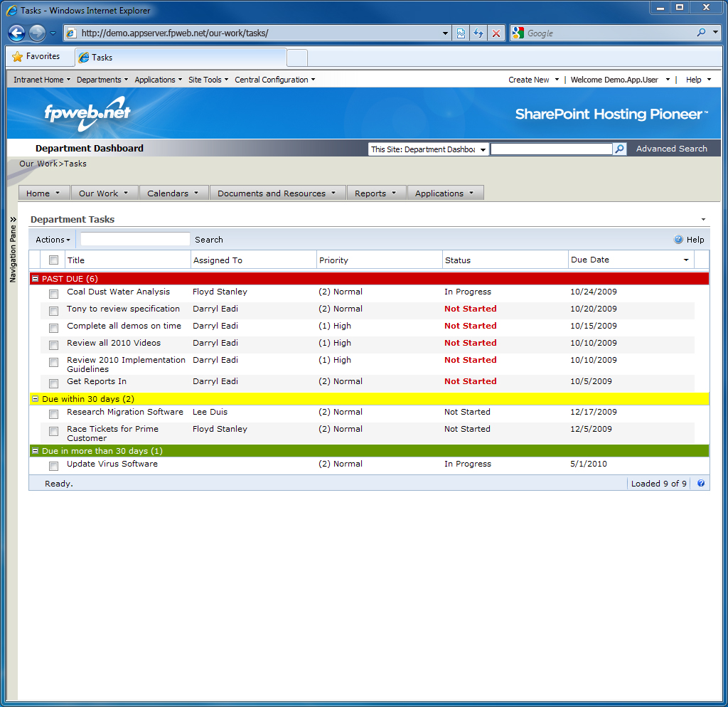Click the Favorites star icon
This screenshot has height=707, width=728.
tap(18, 57)
